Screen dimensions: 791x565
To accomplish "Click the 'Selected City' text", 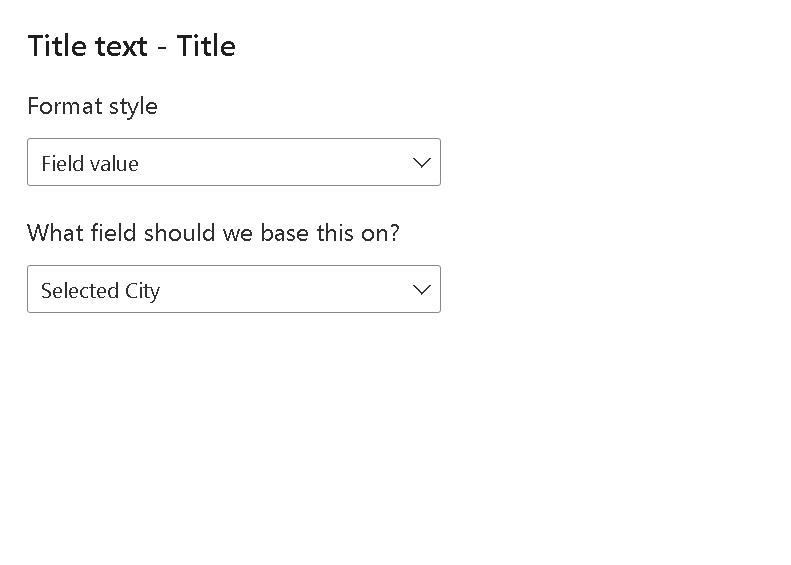I will [x=100, y=291].
